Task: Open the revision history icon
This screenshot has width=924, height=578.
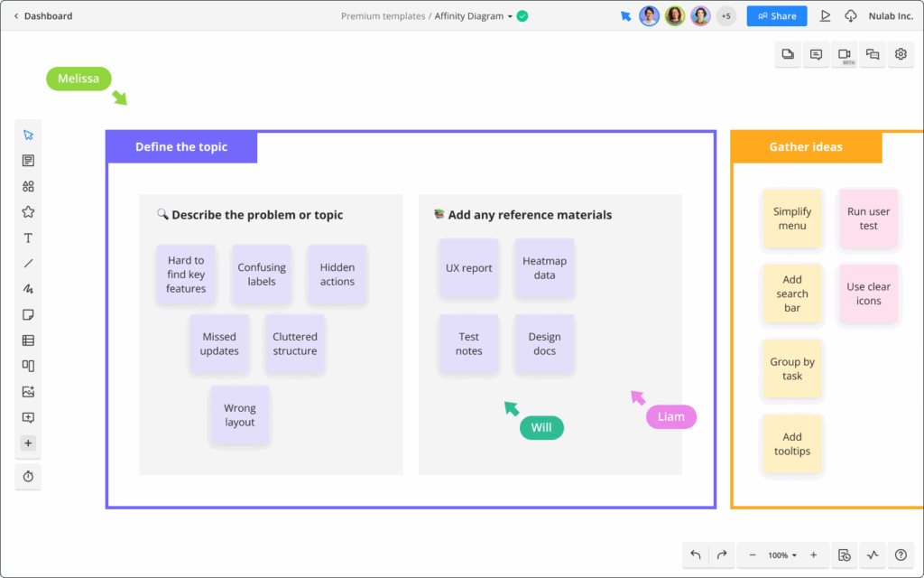Action: (x=844, y=555)
